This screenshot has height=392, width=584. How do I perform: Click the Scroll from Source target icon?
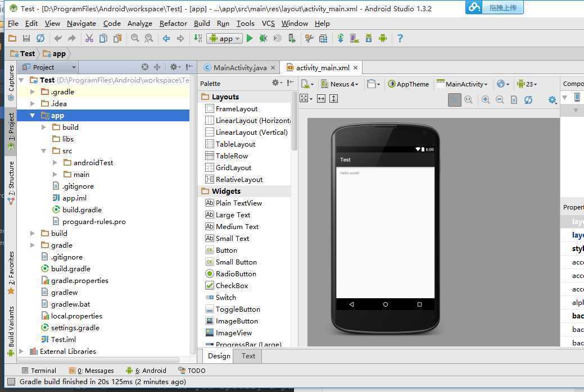pos(145,67)
